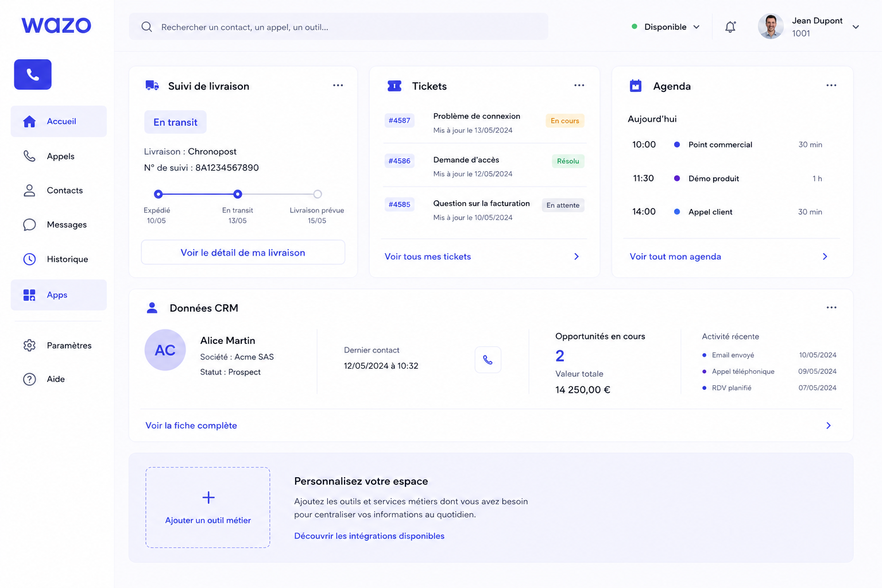This screenshot has width=882, height=588.
Task: Call Alice Martin with the phone icon
Action: 488,360
